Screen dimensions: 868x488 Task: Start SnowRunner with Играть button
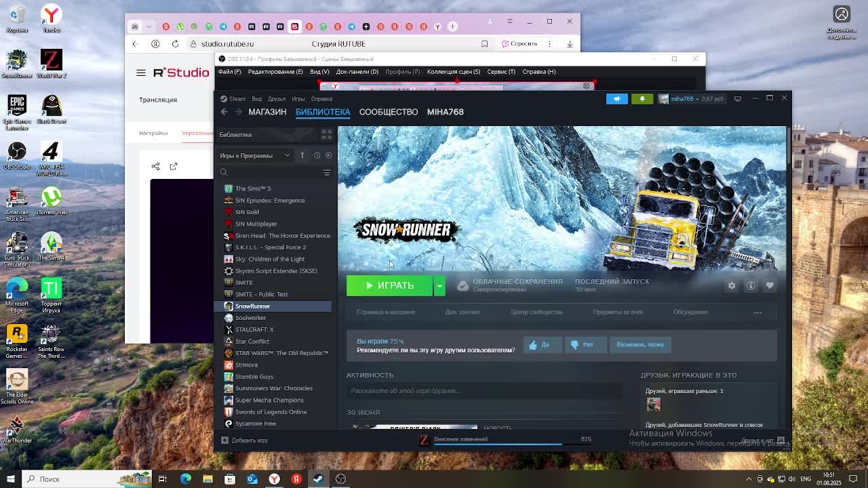coord(390,285)
